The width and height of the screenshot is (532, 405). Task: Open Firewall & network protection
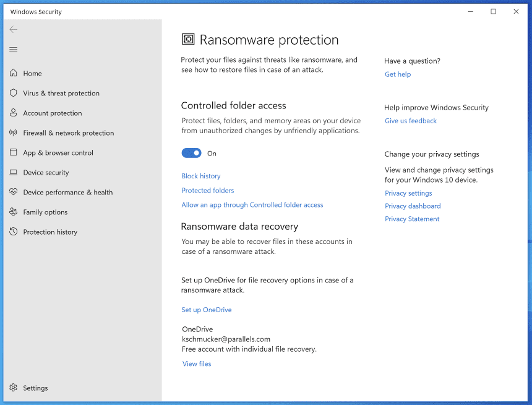[68, 133]
